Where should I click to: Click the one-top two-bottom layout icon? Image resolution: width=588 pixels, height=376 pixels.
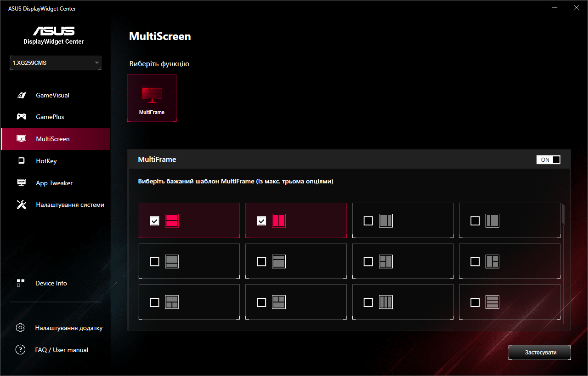tap(172, 302)
